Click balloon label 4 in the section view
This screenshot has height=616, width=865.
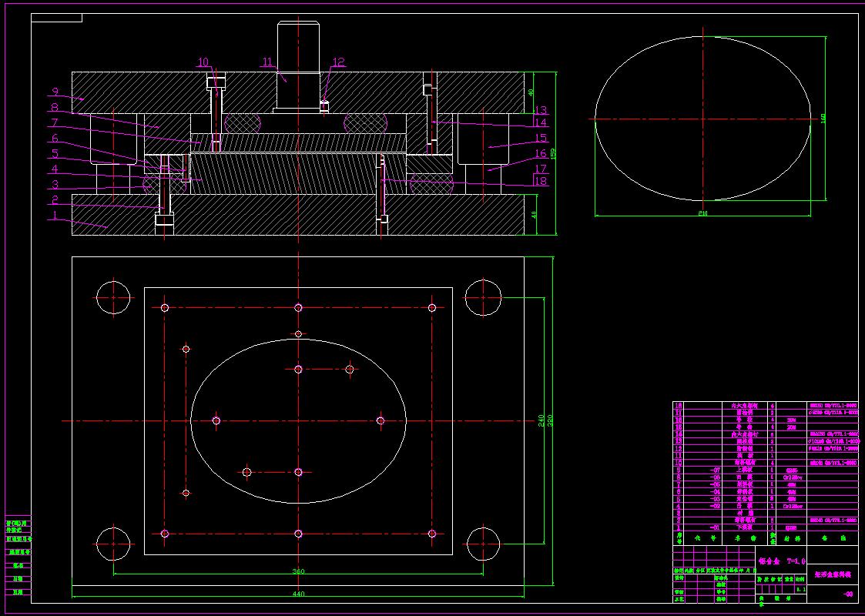click(x=55, y=169)
